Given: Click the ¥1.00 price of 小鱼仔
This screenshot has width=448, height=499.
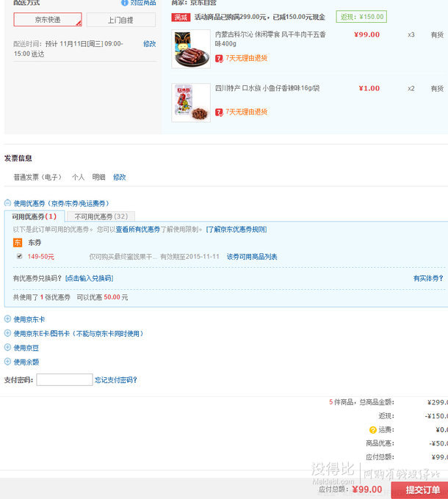Looking at the screenshot, I should coord(369,89).
